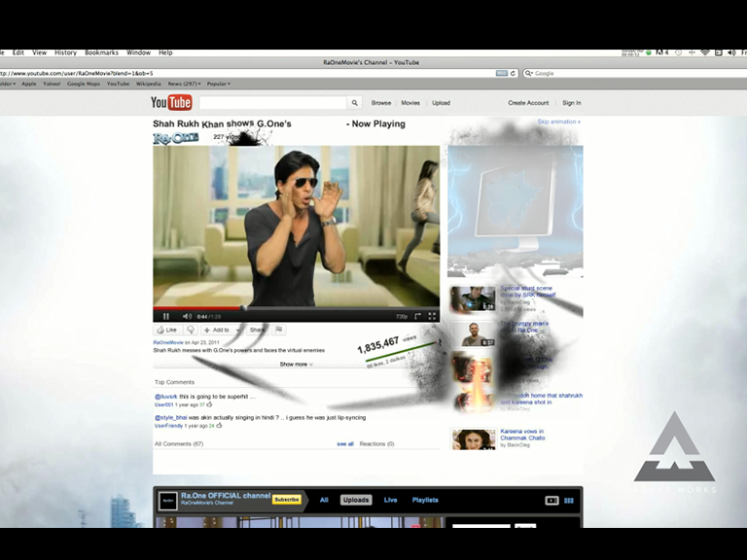Dislike the video with the thumbs-down icon
This screenshot has height=560, width=747.
[191, 330]
